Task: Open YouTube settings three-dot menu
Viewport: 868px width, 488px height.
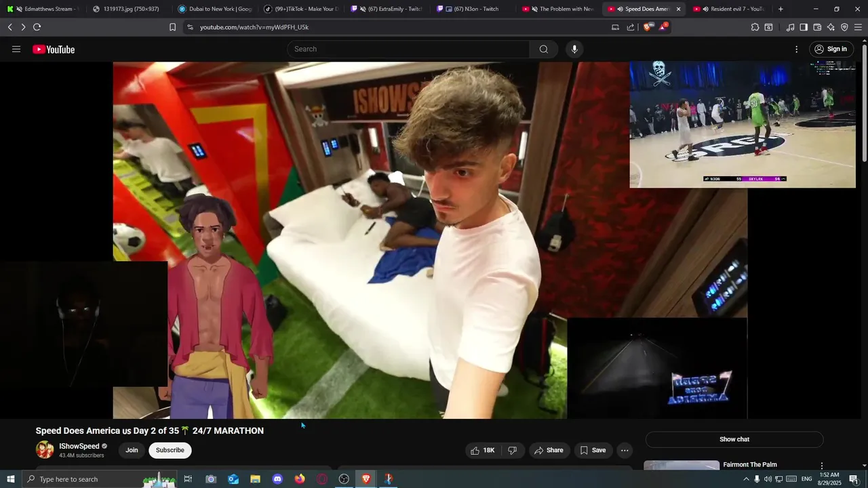Action: (x=797, y=49)
